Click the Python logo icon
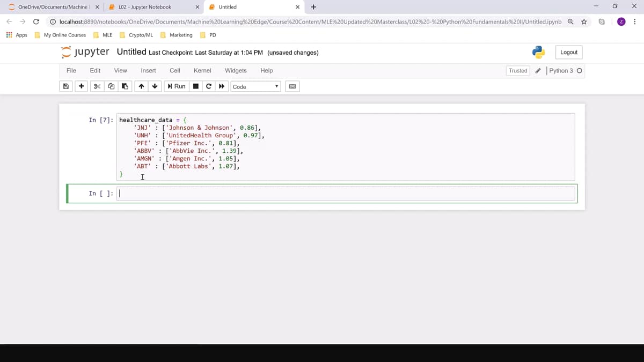The height and width of the screenshot is (362, 644). pyautogui.click(x=539, y=52)
